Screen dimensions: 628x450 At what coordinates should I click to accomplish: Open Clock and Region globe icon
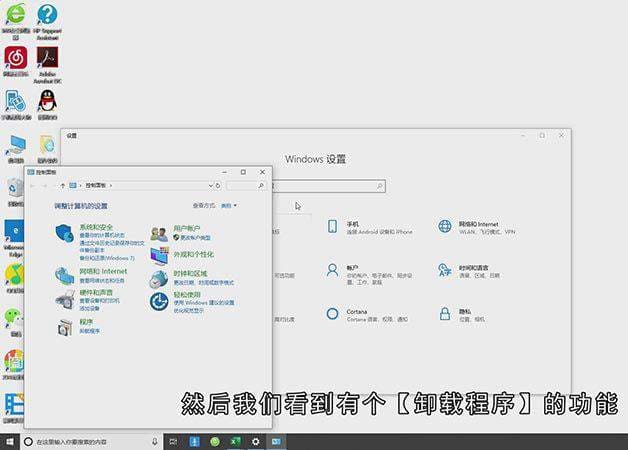pyautogui.click(x=159, y=279)
